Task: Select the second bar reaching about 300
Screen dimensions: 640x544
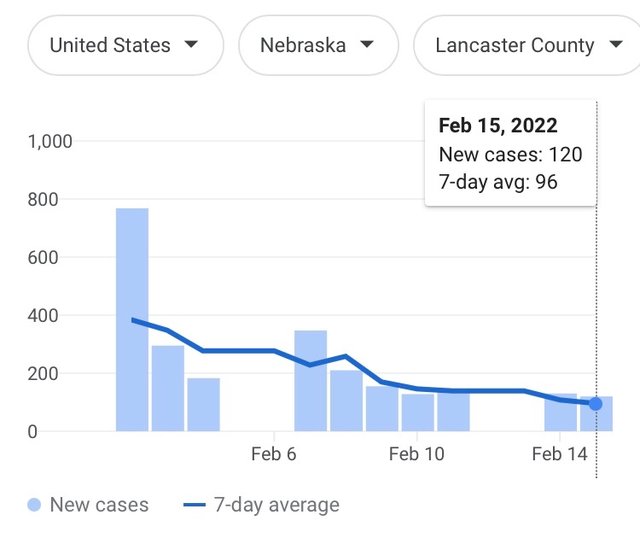Action: tap(168, 388)
